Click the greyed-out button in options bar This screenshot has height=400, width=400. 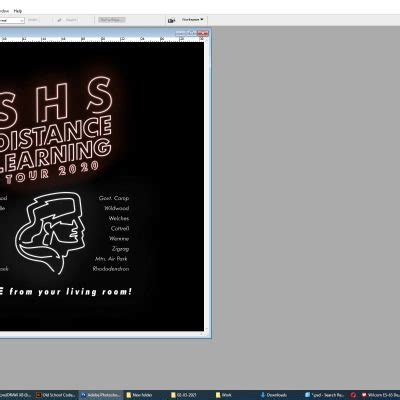point(112,20)
